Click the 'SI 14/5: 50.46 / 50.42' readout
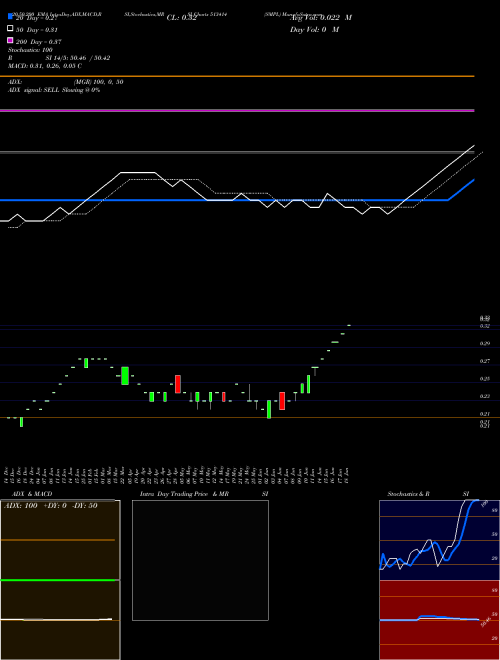 point(77,58)
